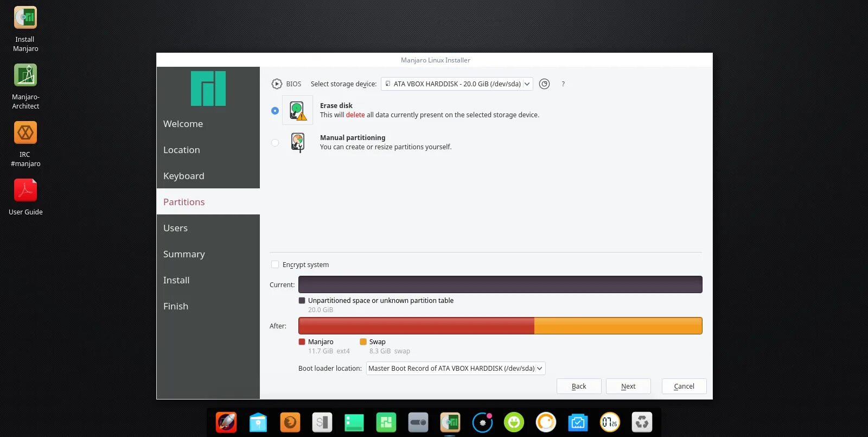Open the Install Manjaro desktop icon
The width and height of the screenshot is (868, 437).
[x=25, y=18]
